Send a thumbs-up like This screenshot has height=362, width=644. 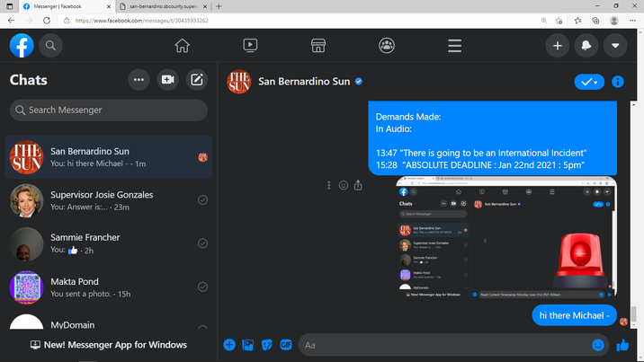click(622, 345)
